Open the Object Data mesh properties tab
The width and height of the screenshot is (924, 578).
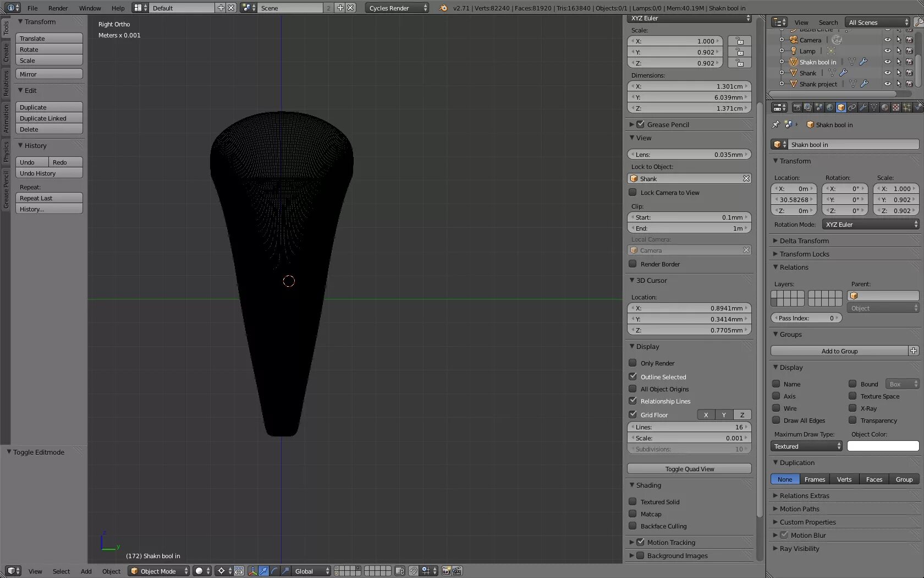coord(874,107)
